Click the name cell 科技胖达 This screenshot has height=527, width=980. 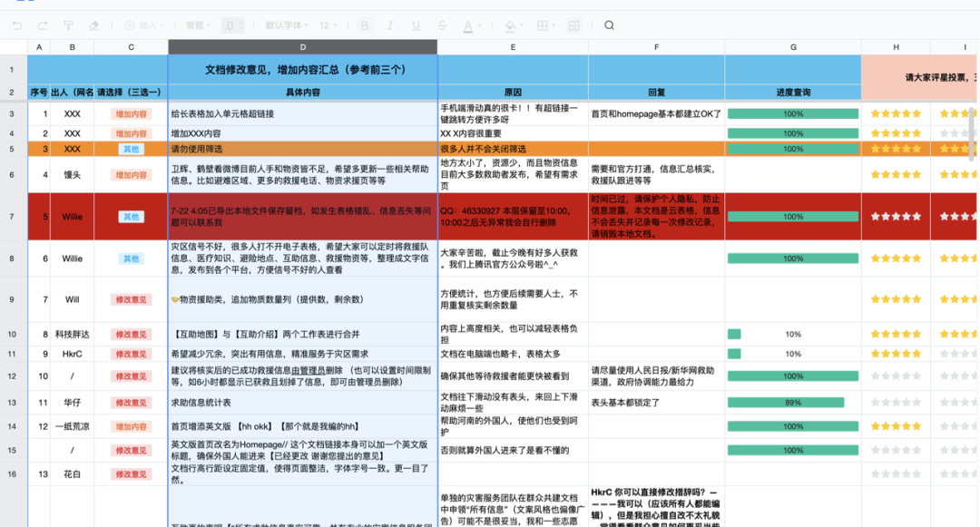72,335
